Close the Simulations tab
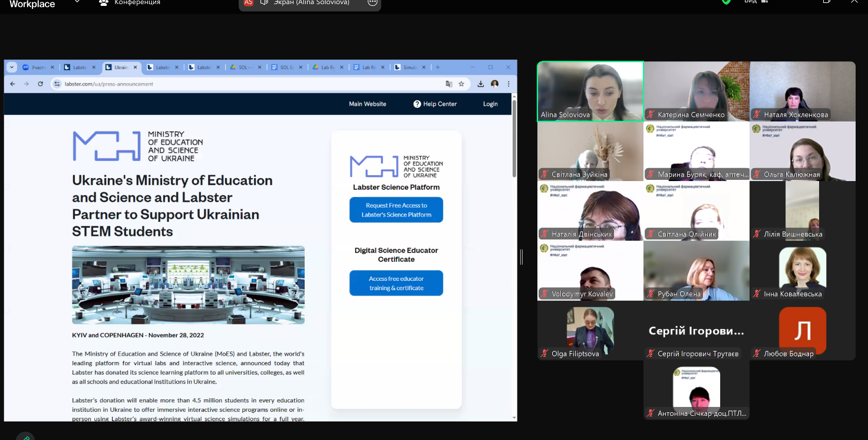 point(424,67)
